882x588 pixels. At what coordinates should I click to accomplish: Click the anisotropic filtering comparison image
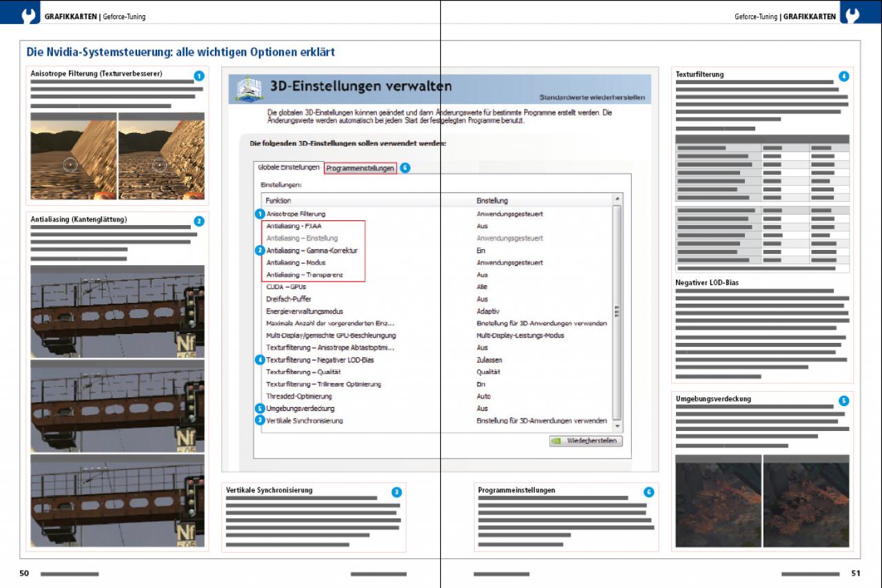(x=117, y=156)
